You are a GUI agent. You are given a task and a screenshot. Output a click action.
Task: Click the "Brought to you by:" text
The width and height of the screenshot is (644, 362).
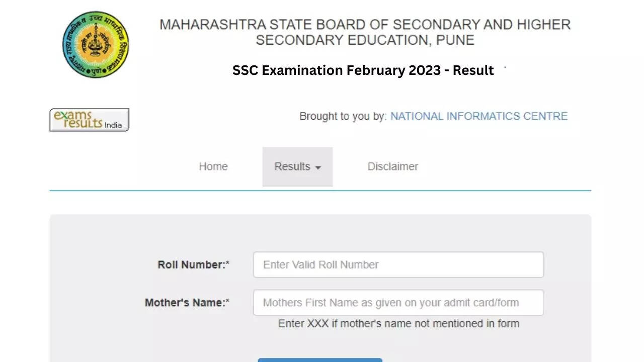(343, 116)
